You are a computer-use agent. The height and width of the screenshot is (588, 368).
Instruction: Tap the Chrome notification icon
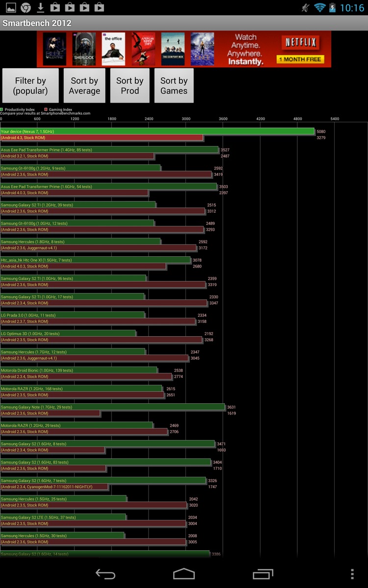26,7
